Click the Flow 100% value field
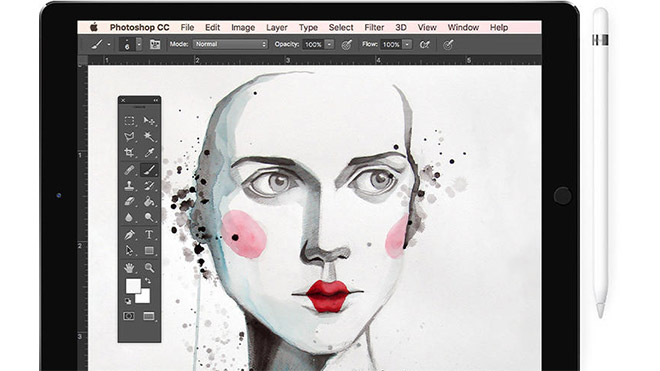Screen dimensions: 660x371 391,44
